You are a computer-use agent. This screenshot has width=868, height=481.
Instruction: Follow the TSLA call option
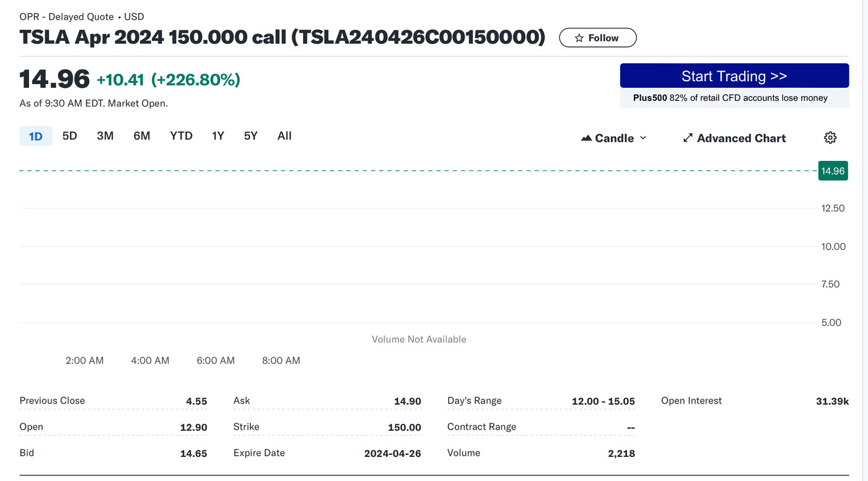coord(597,38)
